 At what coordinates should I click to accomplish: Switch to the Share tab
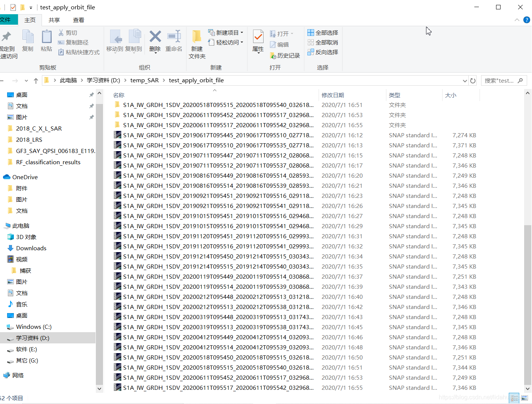[x=54, y=20]
